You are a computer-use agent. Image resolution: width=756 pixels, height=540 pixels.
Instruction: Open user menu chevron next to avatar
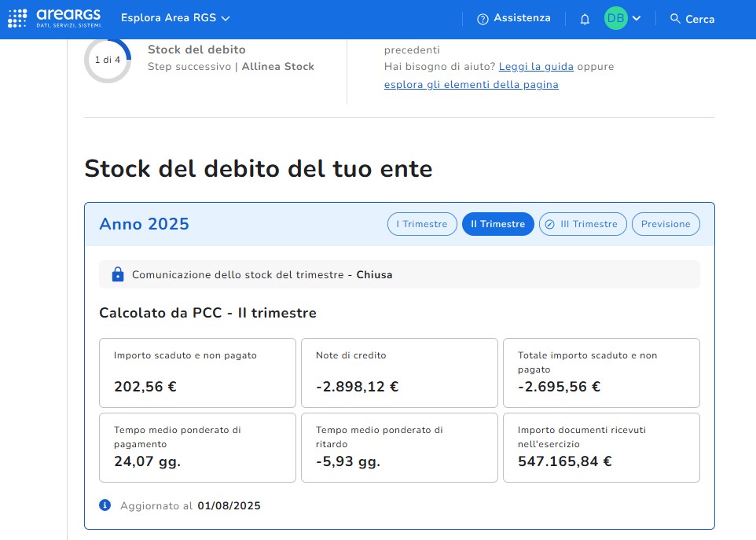637,19
